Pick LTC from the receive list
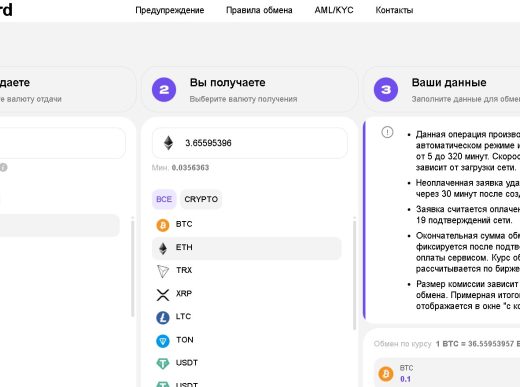520x387 pixels. [x=247, y=317]
